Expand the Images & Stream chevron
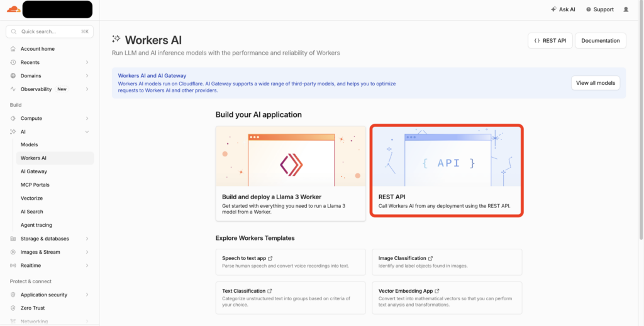The width and height of the screenshot is (644, 326). coord(87,252)
